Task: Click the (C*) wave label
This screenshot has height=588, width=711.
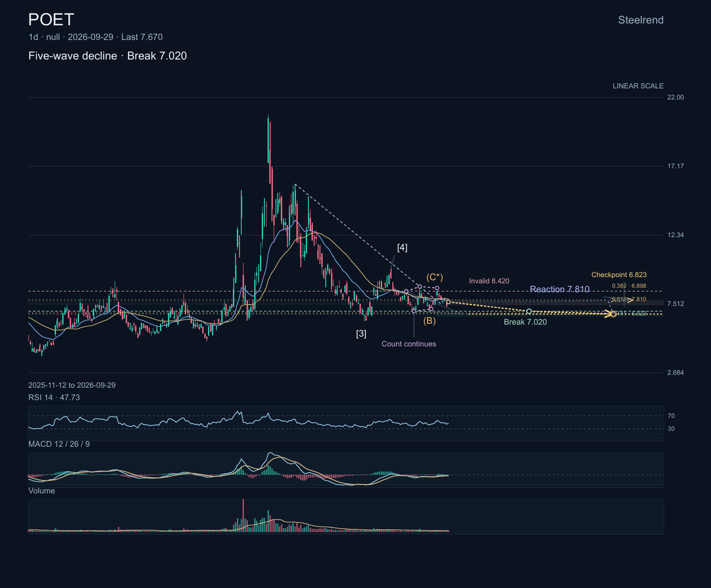Action: 435,277
